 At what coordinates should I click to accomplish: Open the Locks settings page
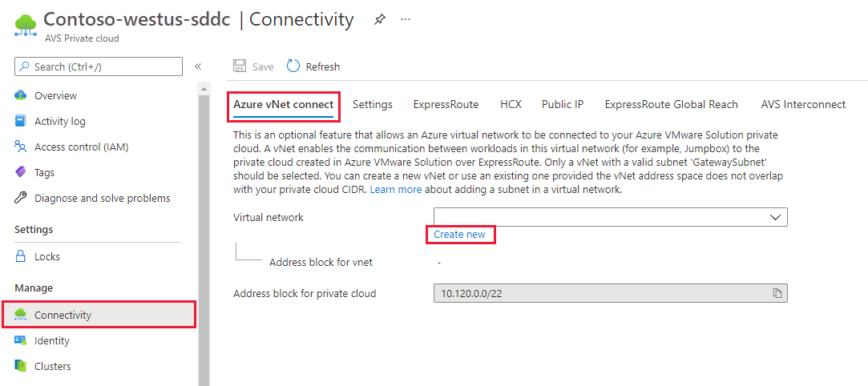point(46,256)
